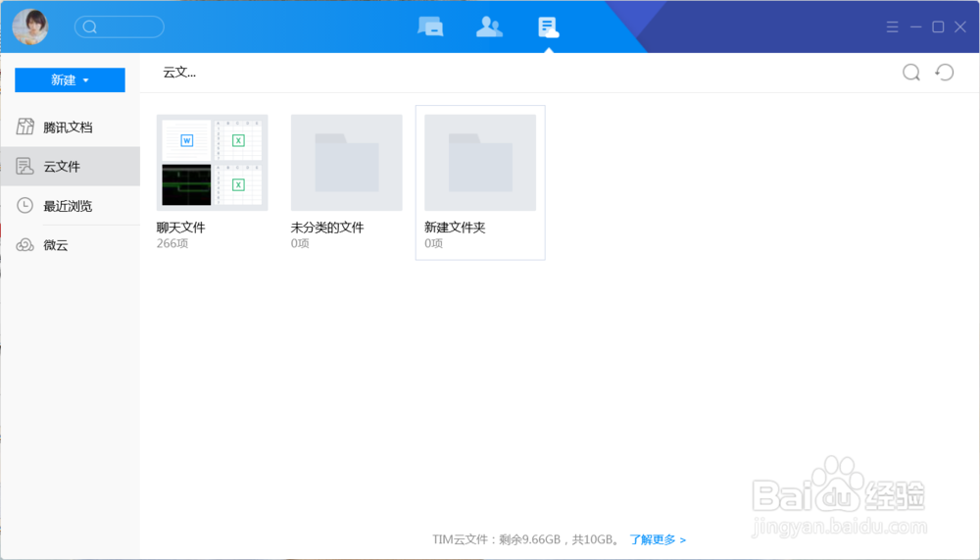Open 微云 in the sidebar

click(x=70, y=245)
